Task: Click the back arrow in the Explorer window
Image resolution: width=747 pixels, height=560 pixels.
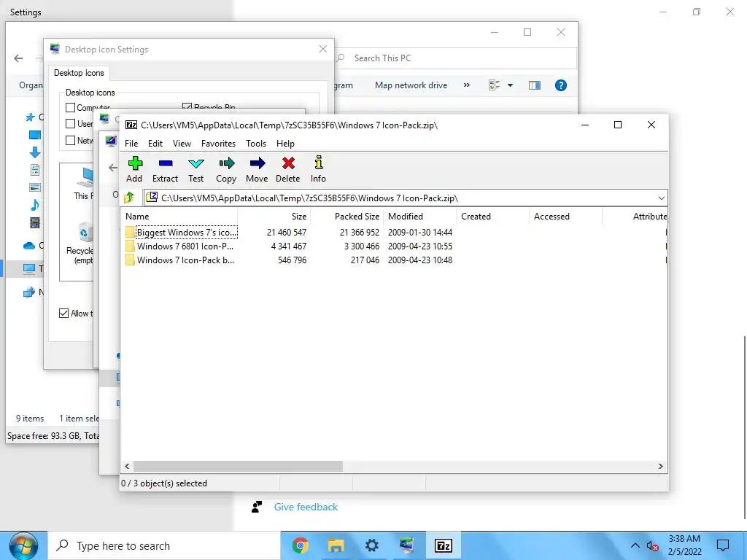Action: (x=18, y=58)
